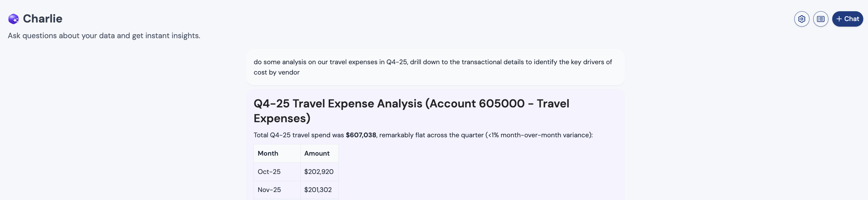This screenshot has width=868, height=200.
Task: Select the $202,920 amount cell
Action: (319, 172)
